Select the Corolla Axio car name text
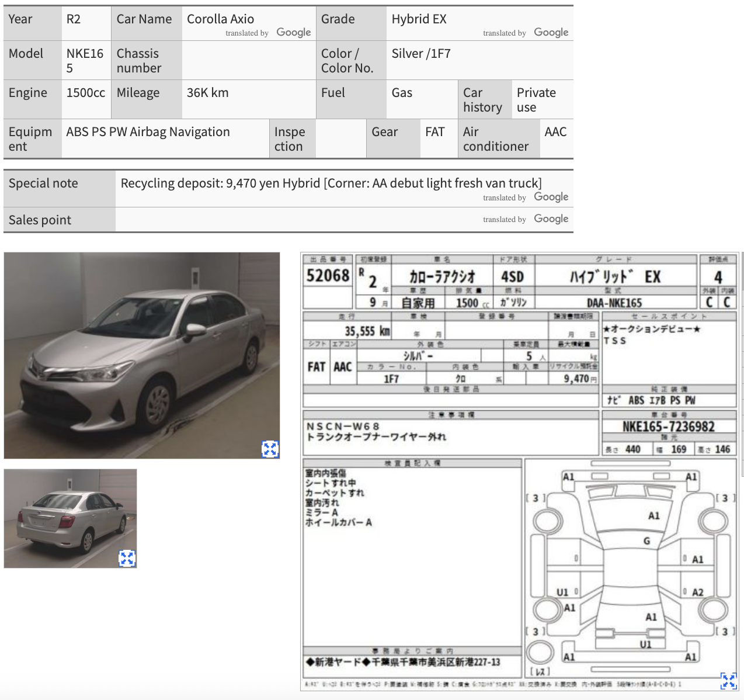Viewport: 744px width, 700px height. (x=220, y=19)
